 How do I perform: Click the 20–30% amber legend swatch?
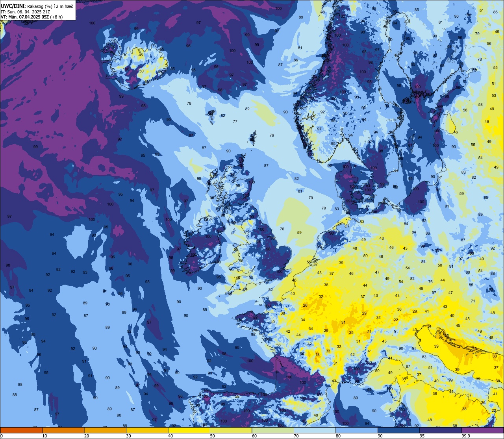105,430
